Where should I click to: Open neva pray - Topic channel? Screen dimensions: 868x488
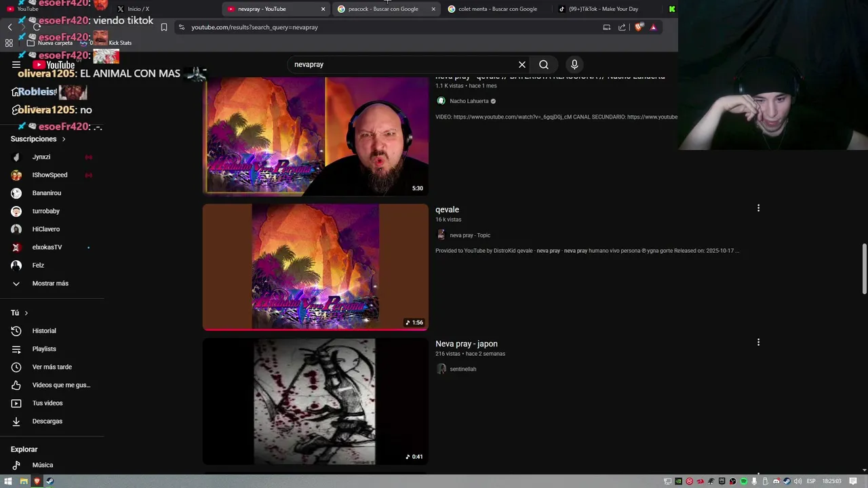470,235
